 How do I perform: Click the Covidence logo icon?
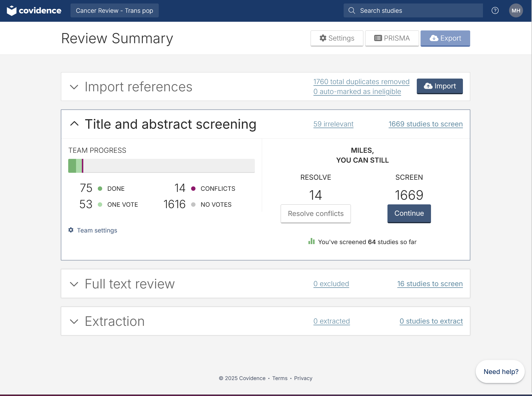tap(12, 11)
